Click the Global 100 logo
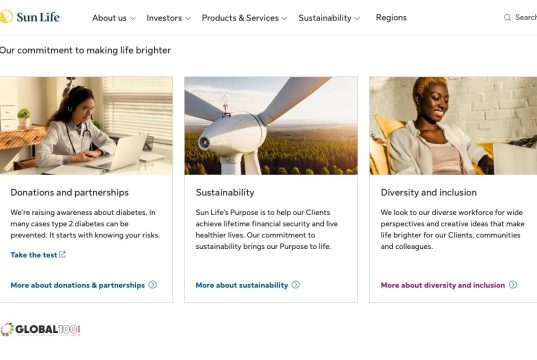This screenshot has width=537, height=360. click(40, 330)
